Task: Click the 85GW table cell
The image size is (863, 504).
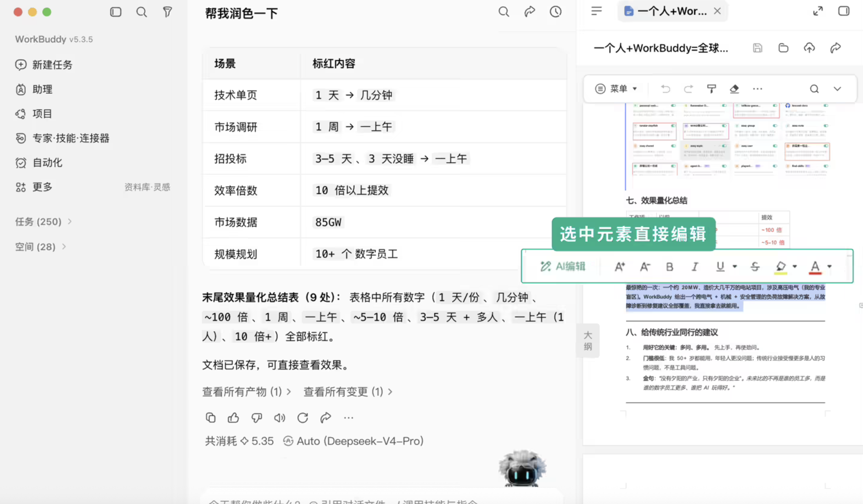Action: (x=434, y=222)
